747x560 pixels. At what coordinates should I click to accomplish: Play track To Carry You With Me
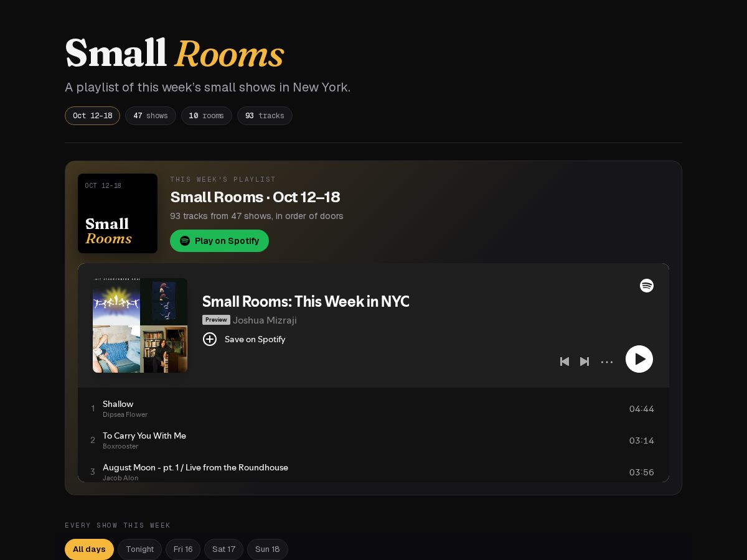click(374, 441)
